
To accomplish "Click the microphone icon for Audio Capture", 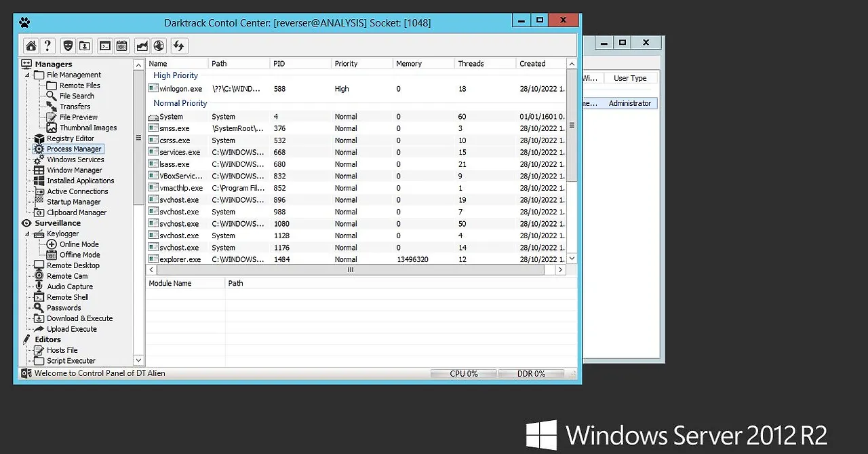I will point(39,286).
